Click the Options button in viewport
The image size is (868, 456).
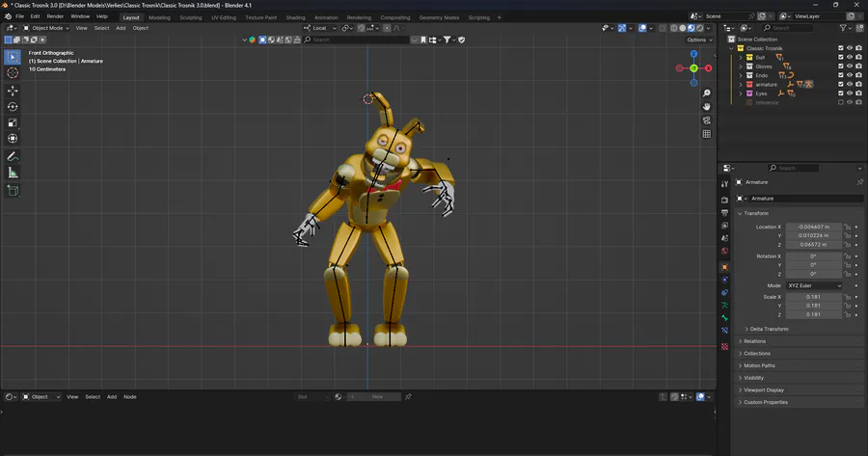click(x=699, y=40)
